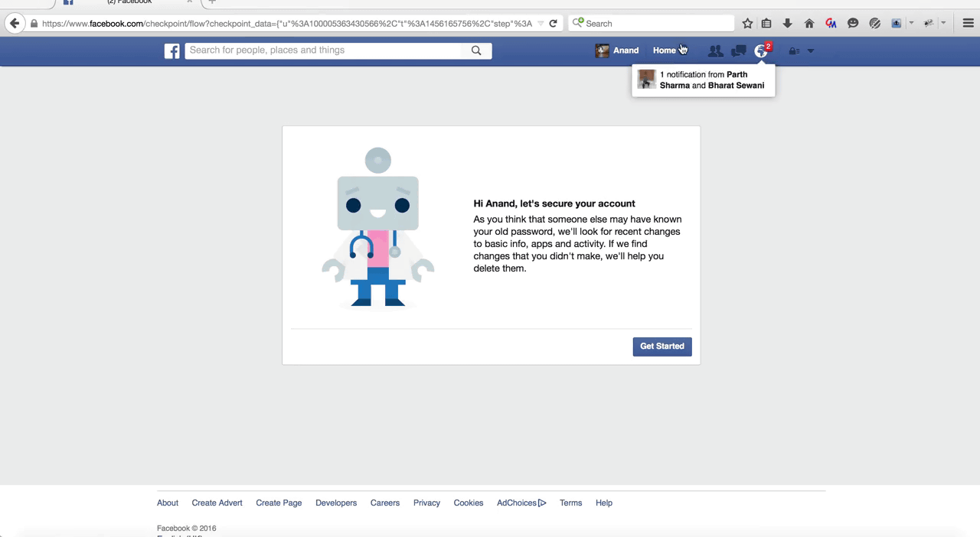Open the Terms footer link
980x537 pixels.
point(571,503)
